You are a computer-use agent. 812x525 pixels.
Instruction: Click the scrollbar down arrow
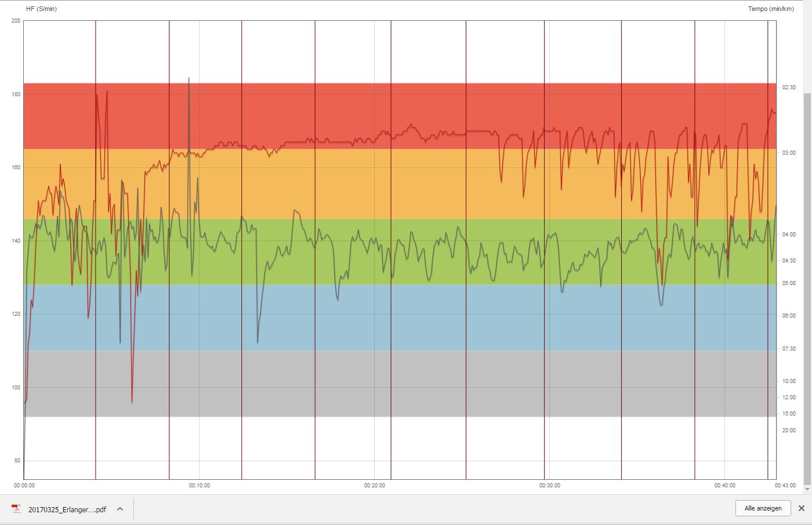[807, 490]
